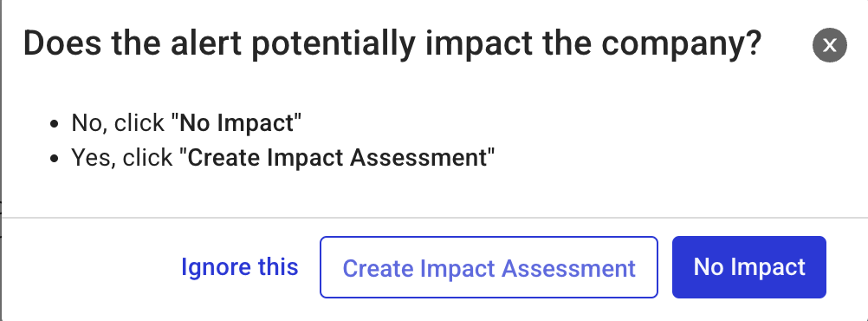The height and width of the screenshot is (321, 868).
Task: Click the bold "No Impact" text in the first bullet
Action: [236, 122]
